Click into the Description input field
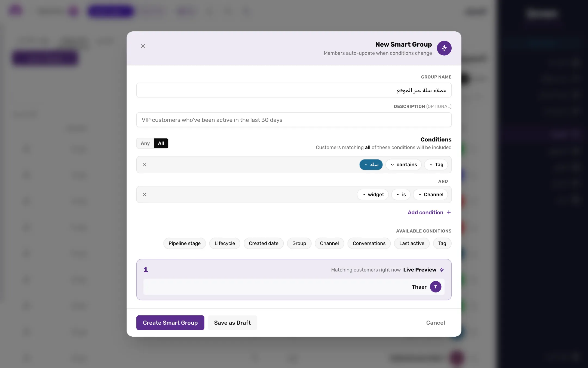This screenshot has height=368, width=588. 294,120
